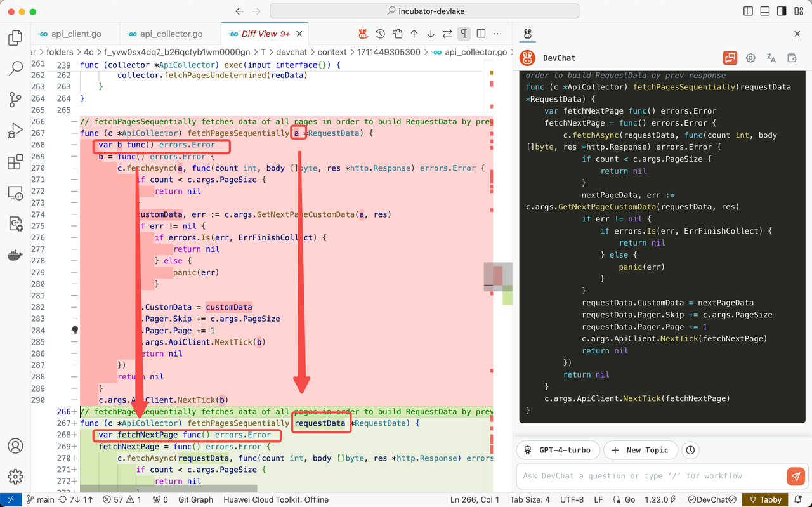Viewport: 812px width, 507px height.
Task: Close the Diff View tab
Action: [298, 34]
